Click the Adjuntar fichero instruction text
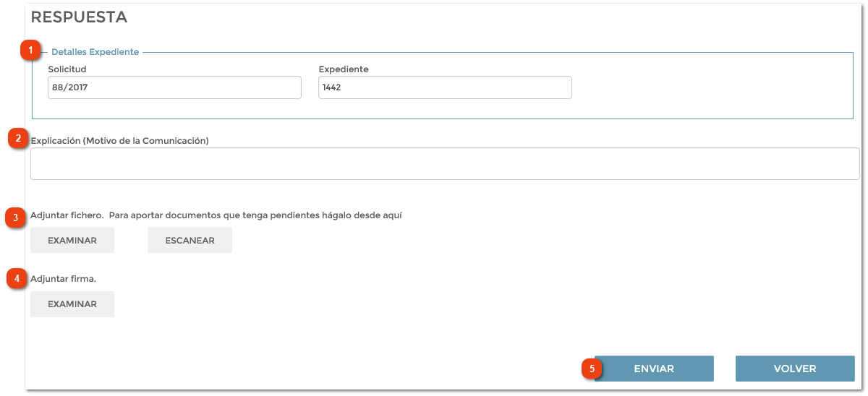The height and width of the screenshot is (396, 868). [x=216, y=215]
